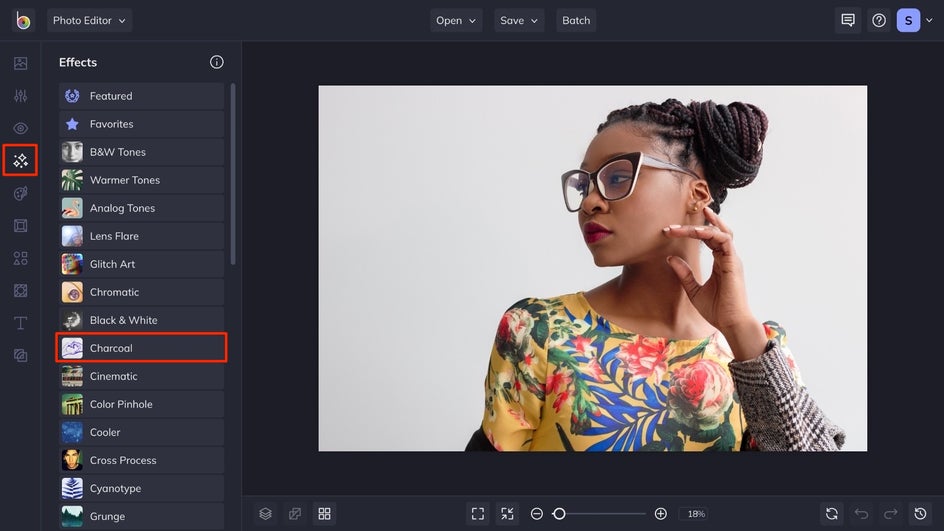Click the flatten layers icon
944x531 pixels.
pos(295,514)
